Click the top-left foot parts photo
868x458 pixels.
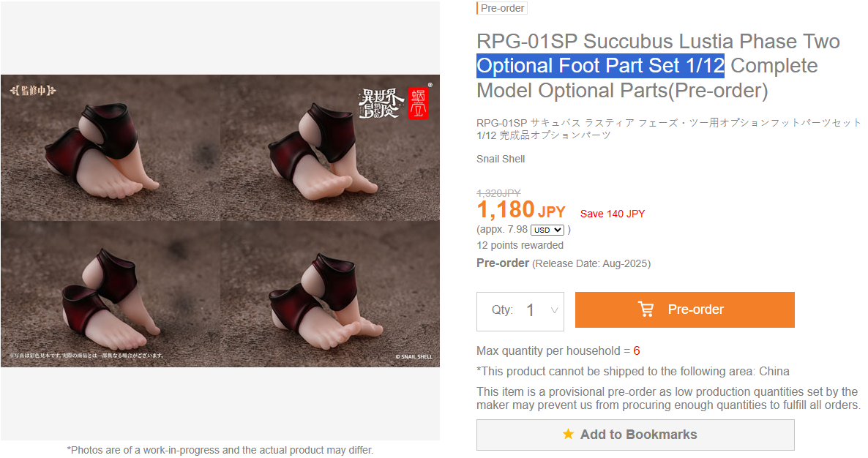(x=111, y=149)
